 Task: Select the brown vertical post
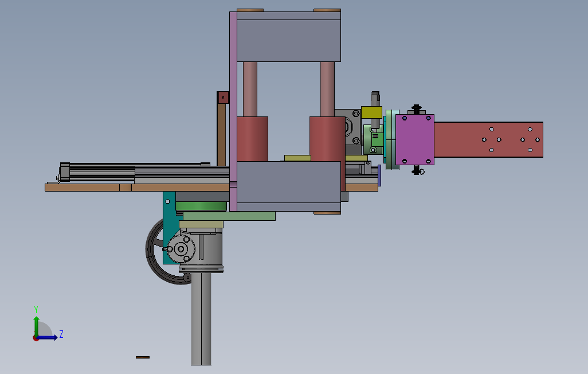coord(221,134)
